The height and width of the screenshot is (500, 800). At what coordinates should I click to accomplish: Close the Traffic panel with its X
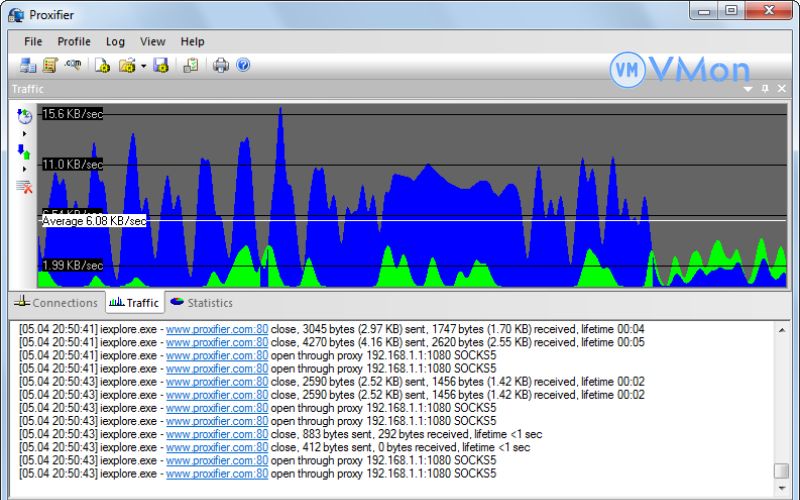(x=781, y=89)
